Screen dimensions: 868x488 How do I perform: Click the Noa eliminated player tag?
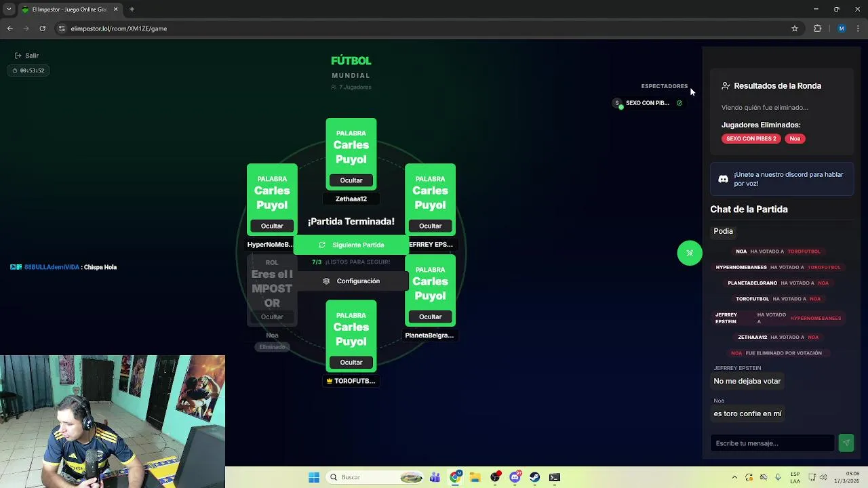795,138
